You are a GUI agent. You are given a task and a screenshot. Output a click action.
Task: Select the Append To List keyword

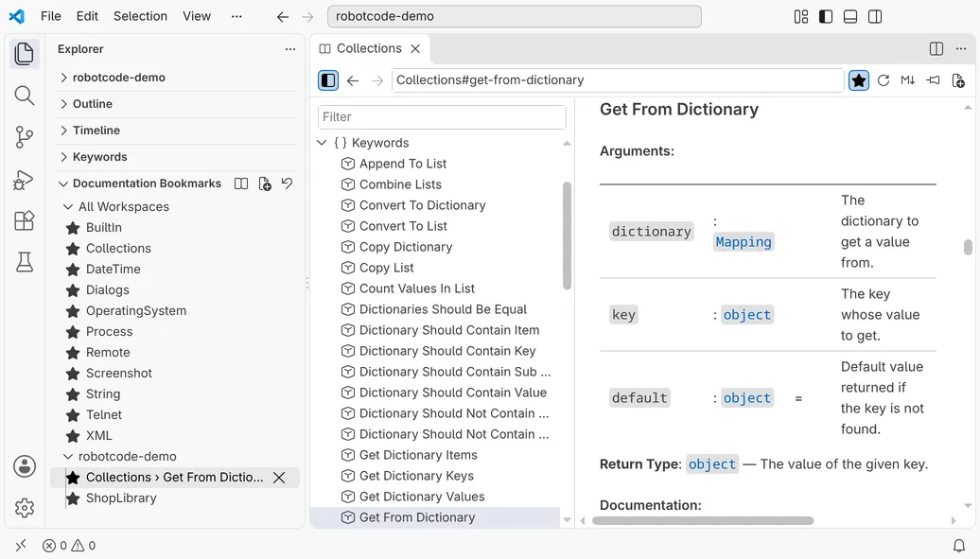tap(403, 164)
